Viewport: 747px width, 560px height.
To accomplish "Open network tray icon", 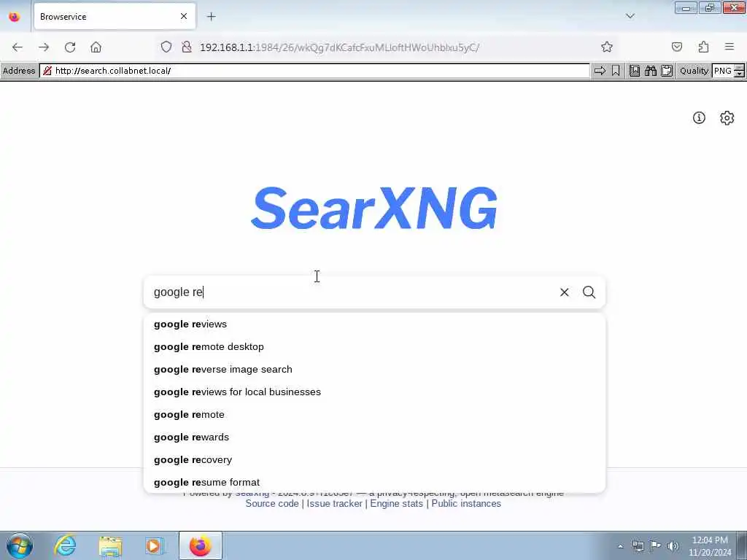I will pyautogui.click(x=638, y=546).
